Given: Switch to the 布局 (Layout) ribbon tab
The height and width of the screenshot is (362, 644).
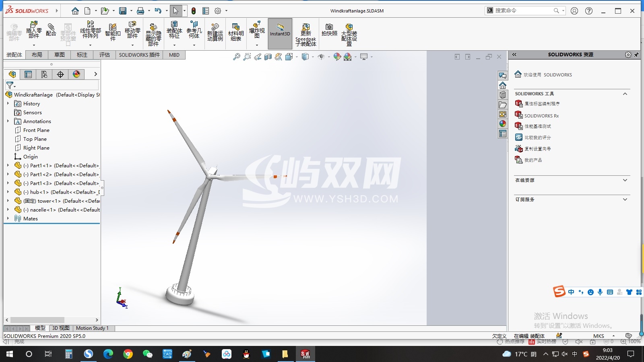Looking at the screenshot, I should tap(37, 55).
